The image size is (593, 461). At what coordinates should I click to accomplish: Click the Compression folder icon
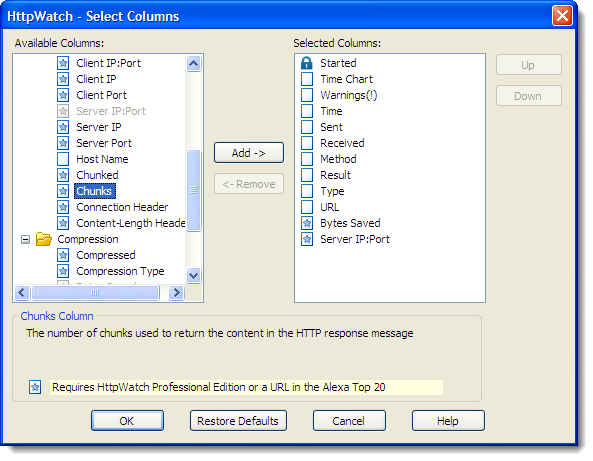(x=44, y=239)
